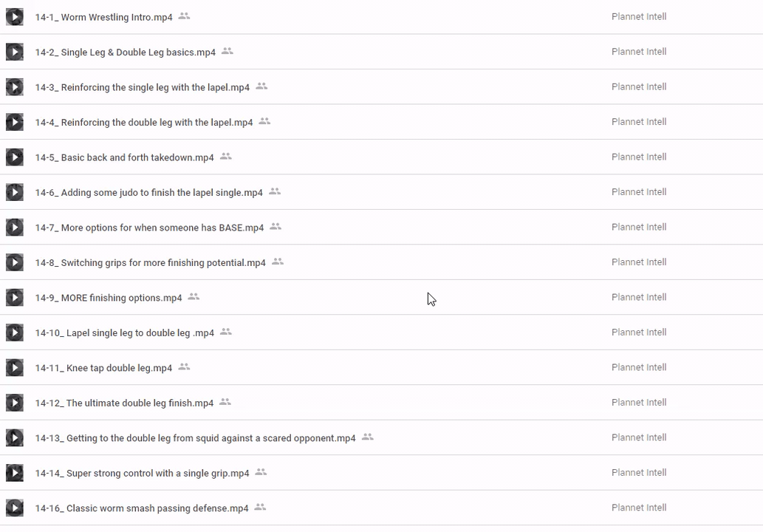This screenshot has height=532, width=763.
Task: Click owner Plannet Intell on 14-1 row
Action: point(639,16)
